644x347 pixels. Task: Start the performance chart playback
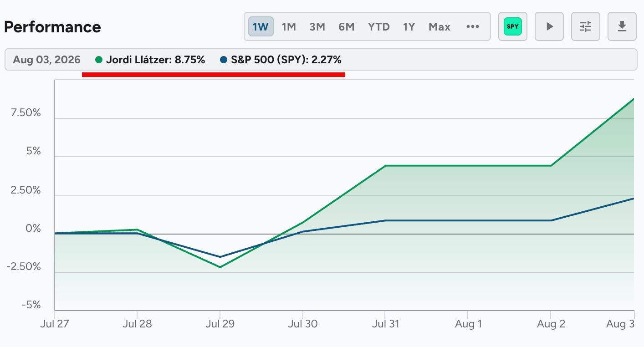(x=549, y=26)
